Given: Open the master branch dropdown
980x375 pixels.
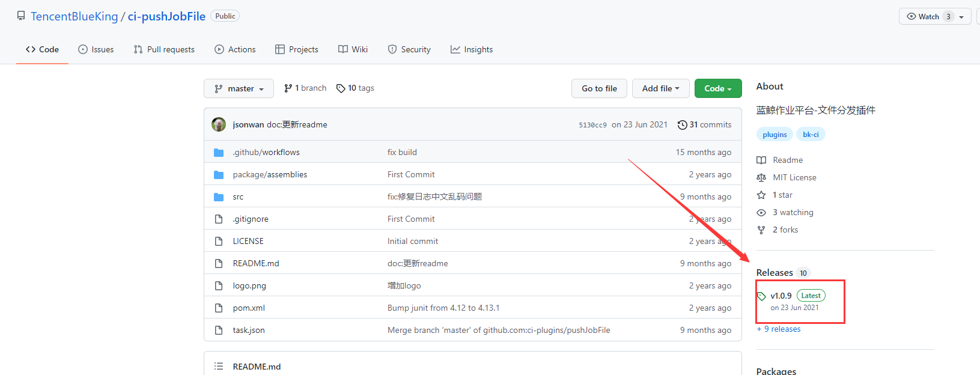Looking at the screenshot, I should [239, 89].
